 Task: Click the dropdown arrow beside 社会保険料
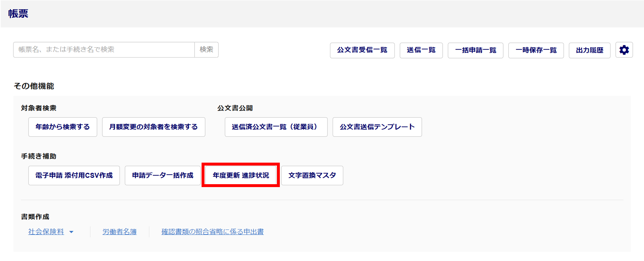71,232
